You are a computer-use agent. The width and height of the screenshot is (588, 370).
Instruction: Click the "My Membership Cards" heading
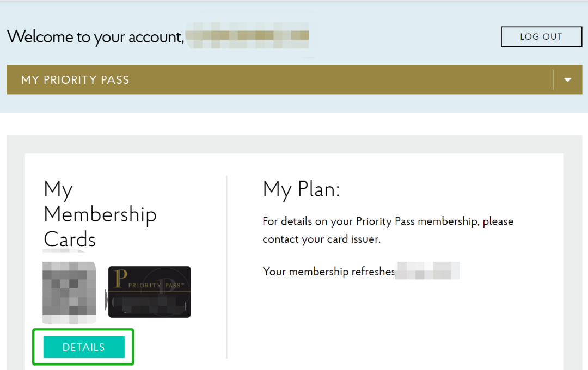(100, 213)
